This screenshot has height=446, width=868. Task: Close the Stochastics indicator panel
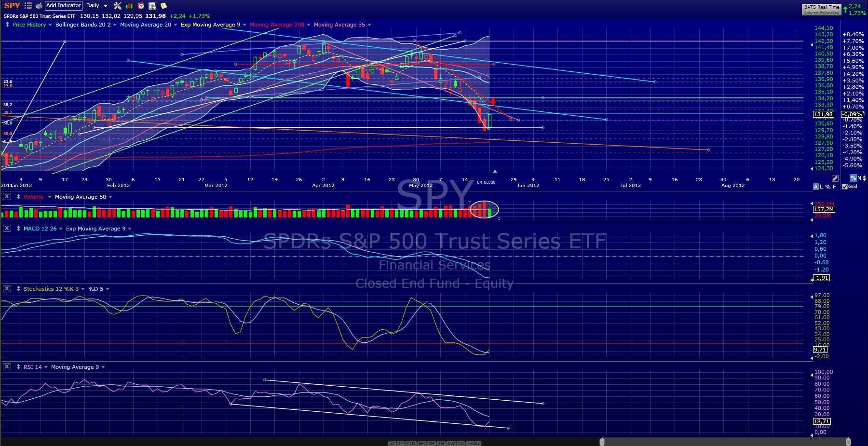[x=7, y=289]
